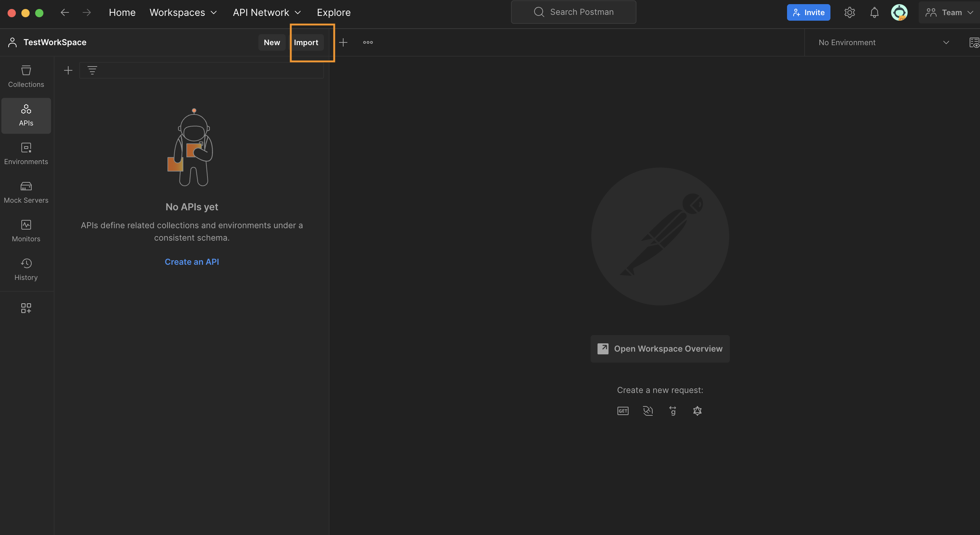Click the TestWorkSpace person icon
This screenshot has height=535, width=980.
tap(12, 42)
